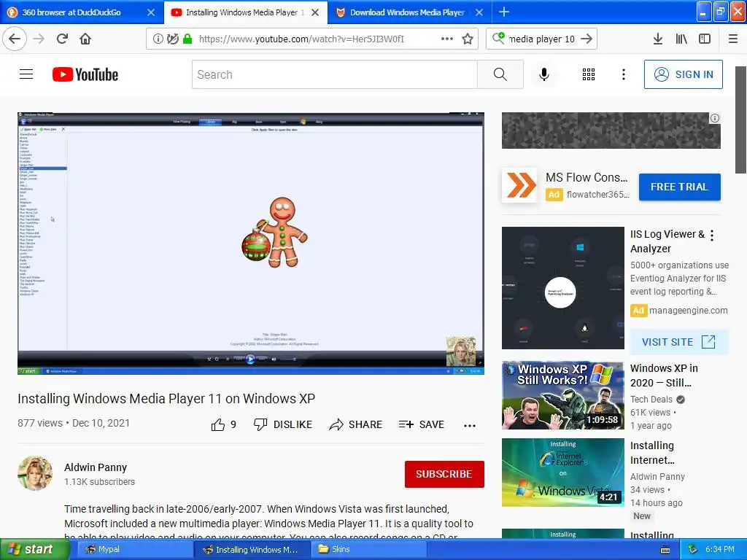Open more actions below the video
Image resolution: width=747 pixels, height=560 pixels.
(x=470, y=425)
